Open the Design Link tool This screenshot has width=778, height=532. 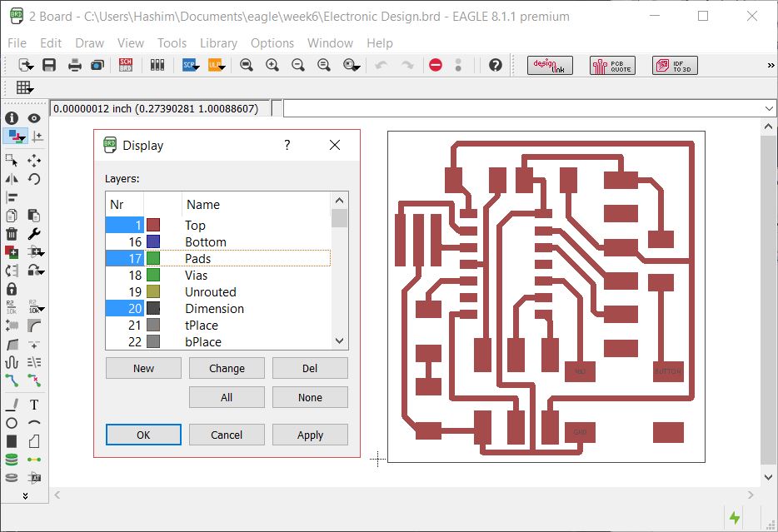click(550, 66)
